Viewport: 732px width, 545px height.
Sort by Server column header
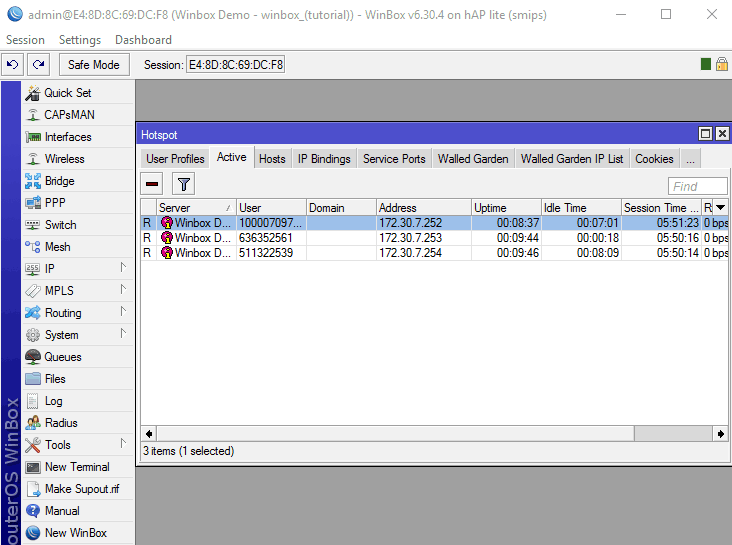click(196, 207)
